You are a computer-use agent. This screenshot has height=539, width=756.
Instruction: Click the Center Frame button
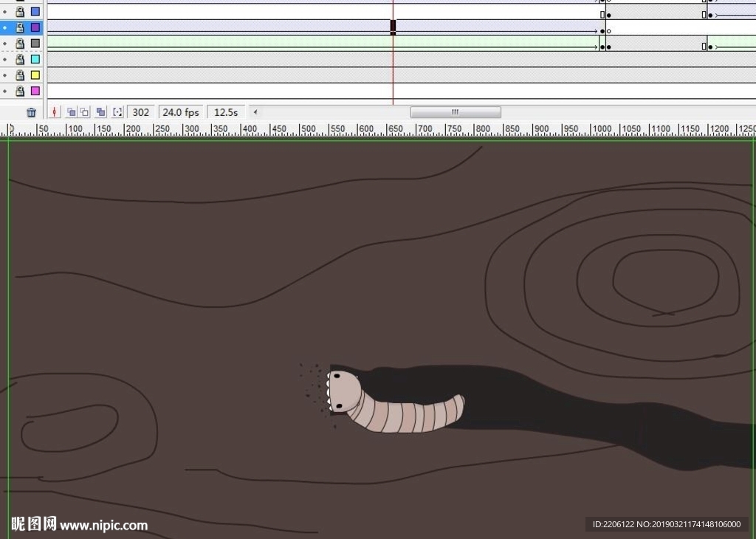tap(55, 112)
